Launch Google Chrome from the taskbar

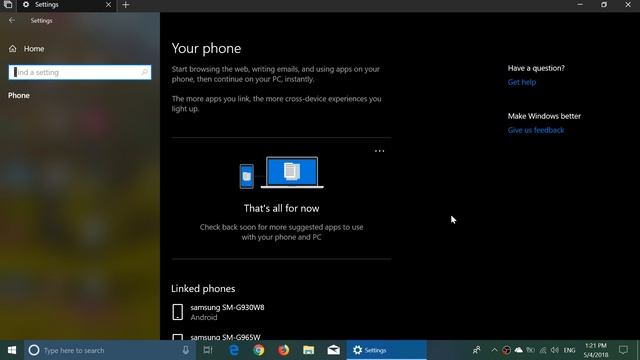click(x=259, y=350)
